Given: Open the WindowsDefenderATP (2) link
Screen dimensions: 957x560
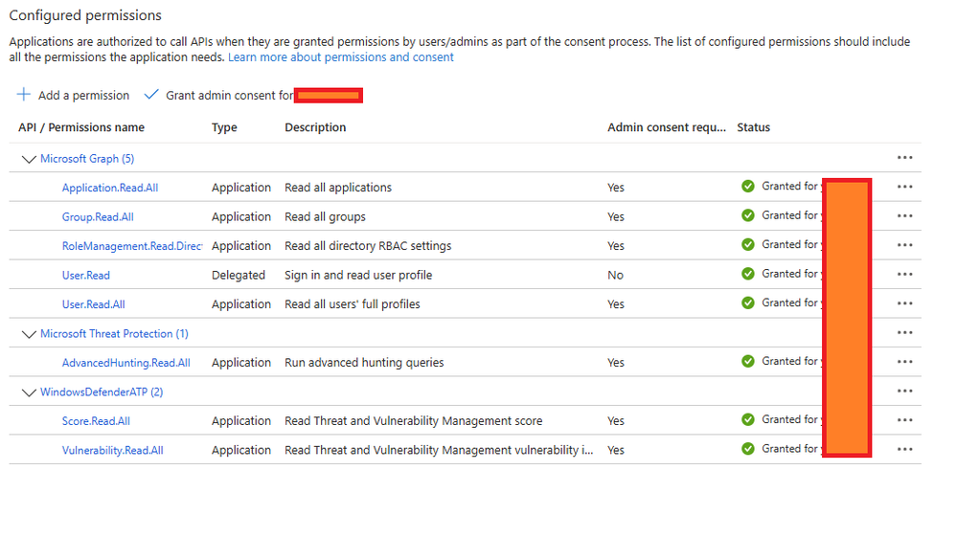Looking at the screenshot, I should (x=102, y=392).
